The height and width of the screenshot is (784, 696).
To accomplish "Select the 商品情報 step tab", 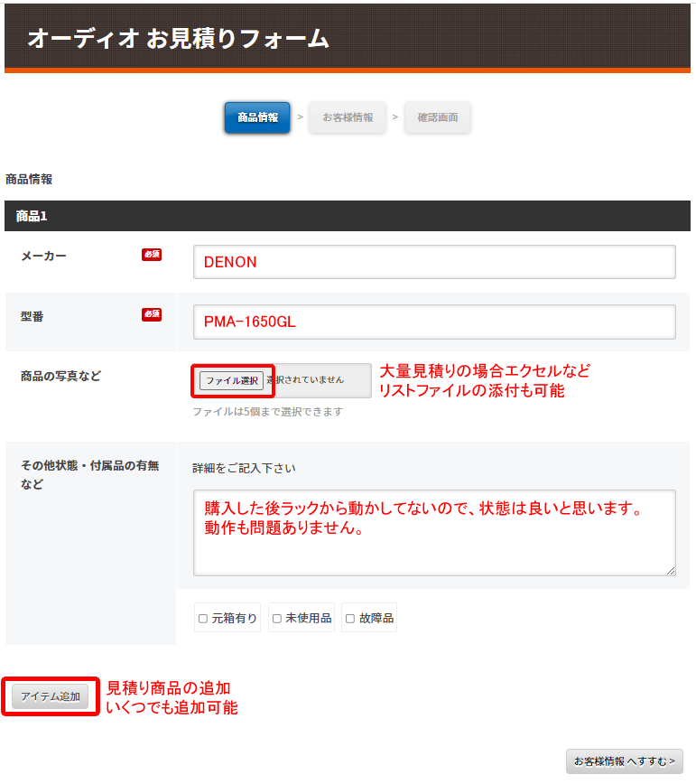I will 257,117.
